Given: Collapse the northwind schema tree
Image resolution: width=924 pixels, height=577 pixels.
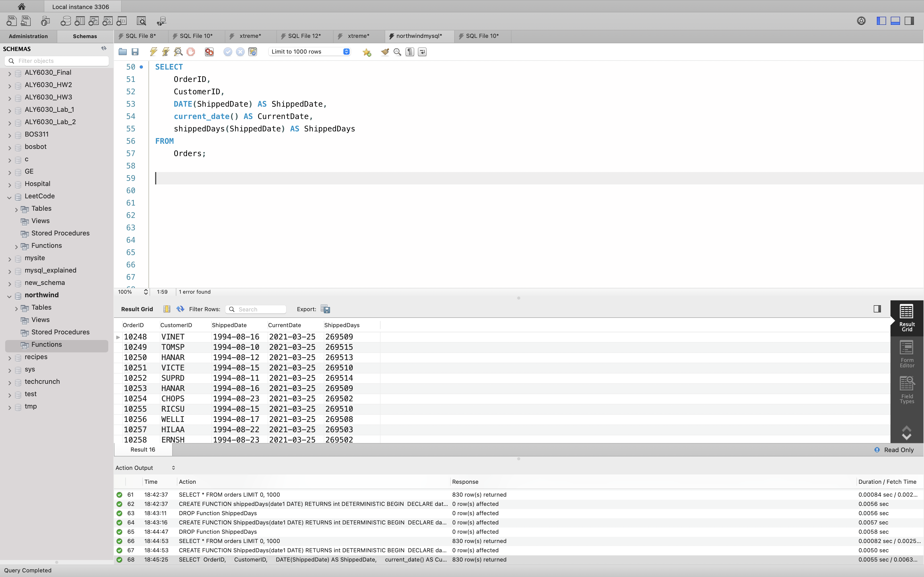Looking at the screenshot, I should pos(9,296).
